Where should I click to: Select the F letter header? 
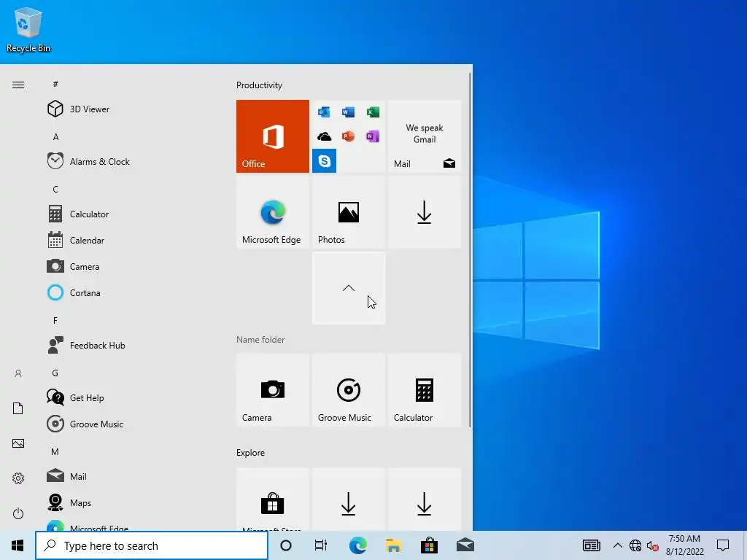click(55, 321)
